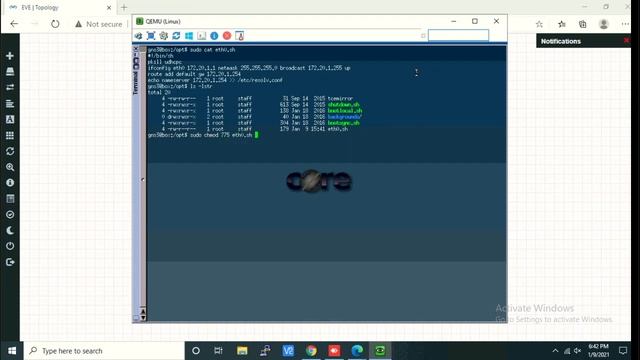This screenshot has width=640, height=360.
Task: Open the Configured objects 'A' icon in sidebar
Action: [10, 119]
